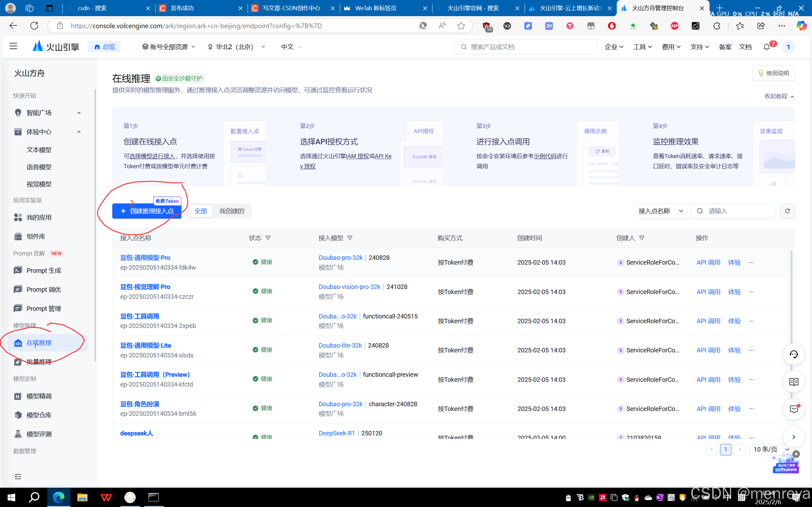Click the hamburger menu icon beside 火山引擎 logo
Viewport: 812px width, 507px height.
pyautogui.click(x=13, y=46)
